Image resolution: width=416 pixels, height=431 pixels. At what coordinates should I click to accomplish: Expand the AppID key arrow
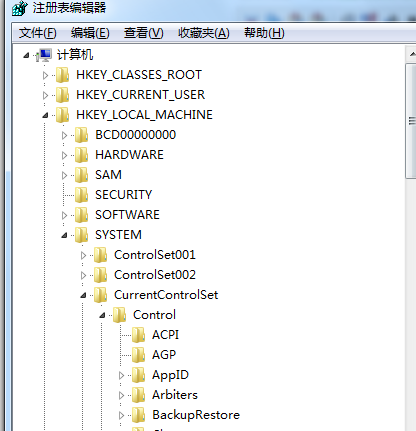tap(121, 376)
